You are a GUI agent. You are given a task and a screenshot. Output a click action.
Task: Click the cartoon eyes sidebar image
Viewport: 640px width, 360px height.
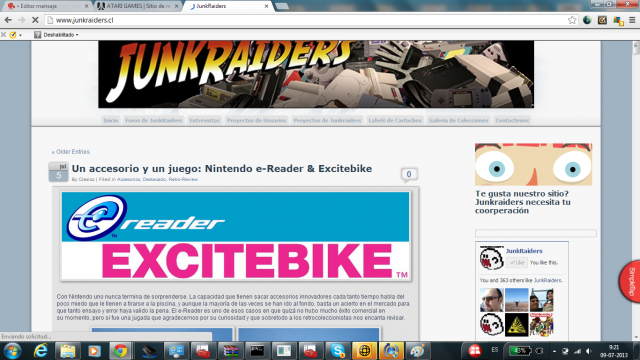[x=533, y=164]
